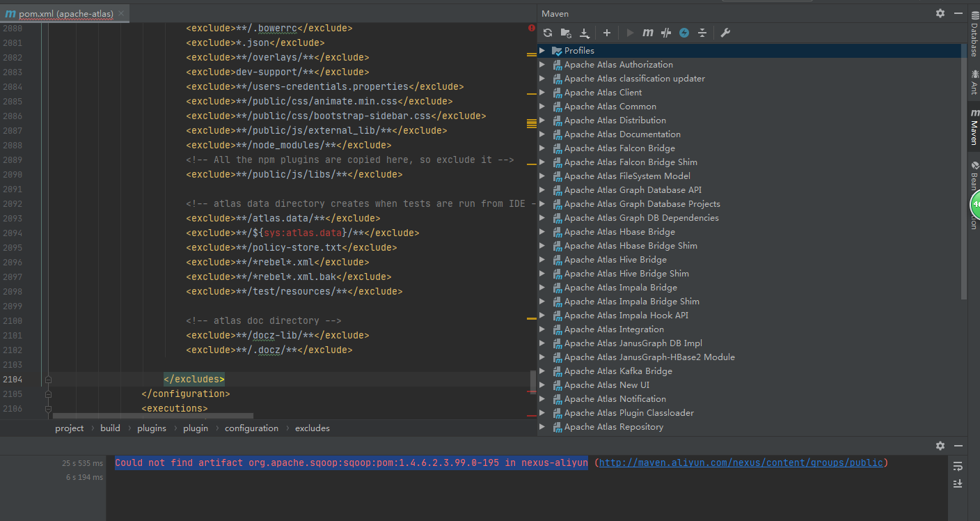The height and width of the screenshot is (521, 980).
Task: Expand the Apache Atlas Hive Bridge module
Action: (542, 259)
